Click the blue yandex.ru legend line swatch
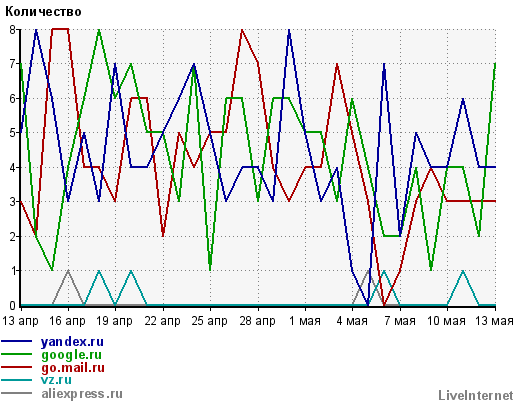The image size is (520, 405). point(17,341)
